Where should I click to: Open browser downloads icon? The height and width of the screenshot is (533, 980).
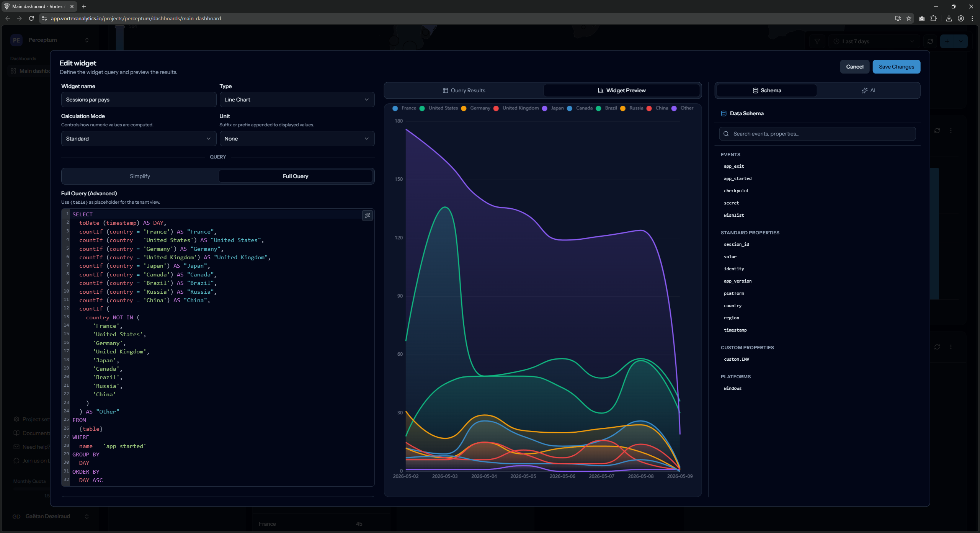[x=949, y=18]
